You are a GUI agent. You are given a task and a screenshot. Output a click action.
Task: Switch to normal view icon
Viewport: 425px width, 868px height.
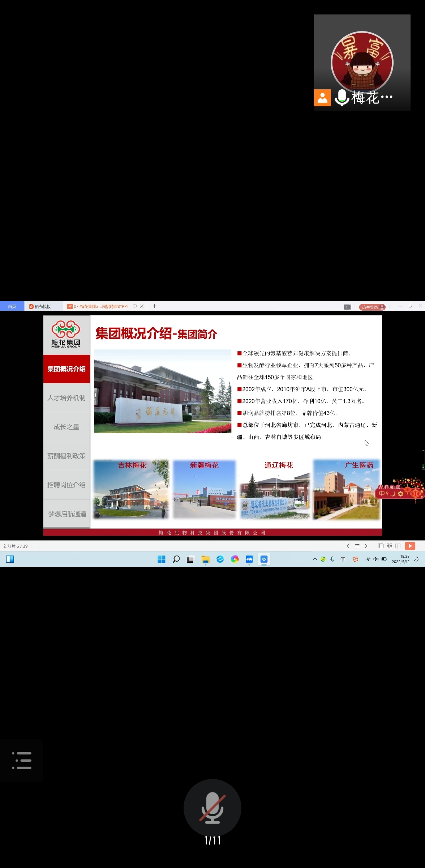(381, 546)
